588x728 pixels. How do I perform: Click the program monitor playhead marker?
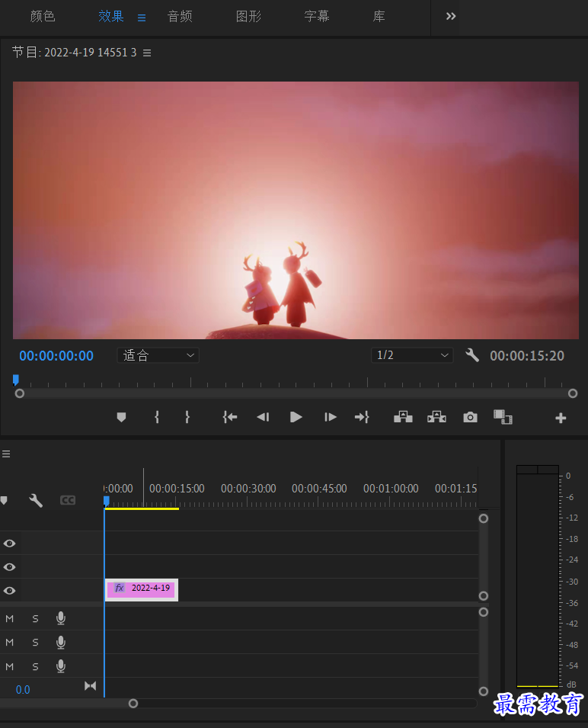click(16, 380)
